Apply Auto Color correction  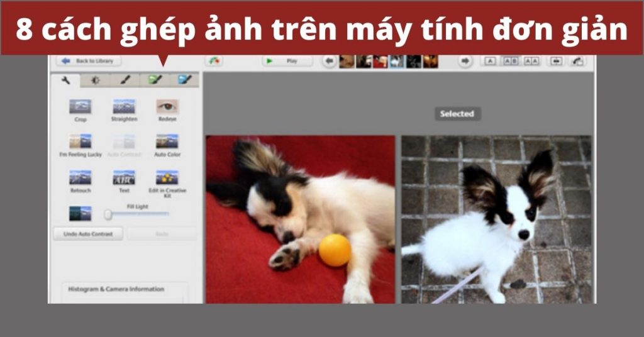point(167,145)
